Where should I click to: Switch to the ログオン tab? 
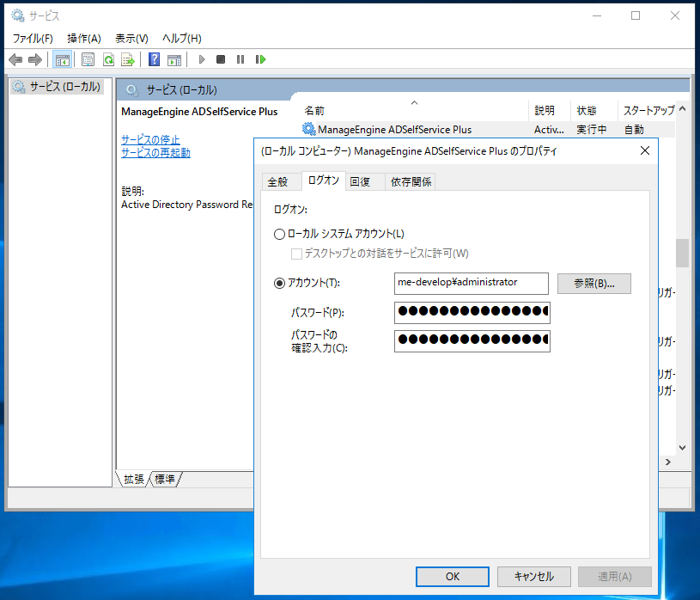(x=323, y=181)
